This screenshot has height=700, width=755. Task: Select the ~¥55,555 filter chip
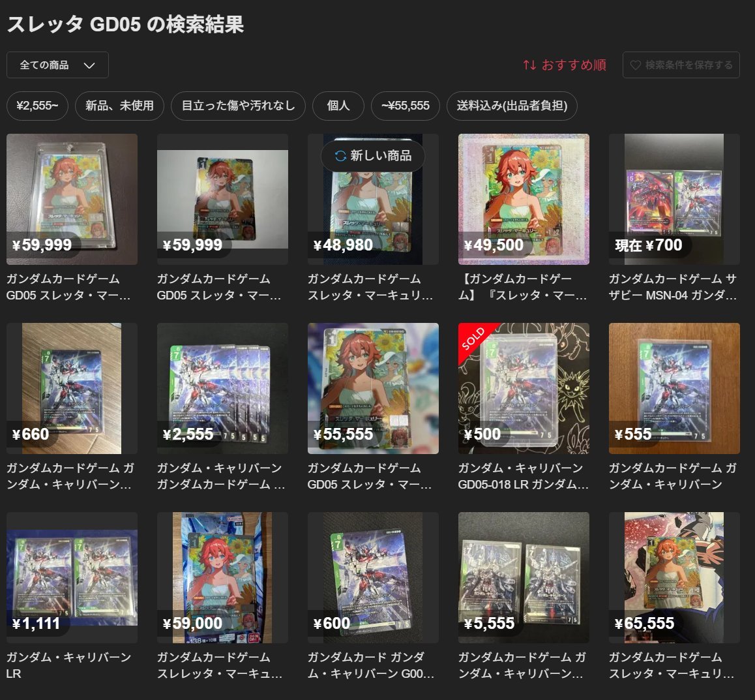(406, 106)
